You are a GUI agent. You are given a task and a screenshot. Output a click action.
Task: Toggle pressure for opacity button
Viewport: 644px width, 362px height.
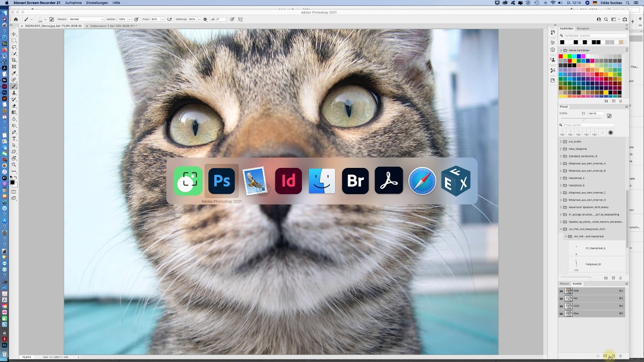(136, 19)
